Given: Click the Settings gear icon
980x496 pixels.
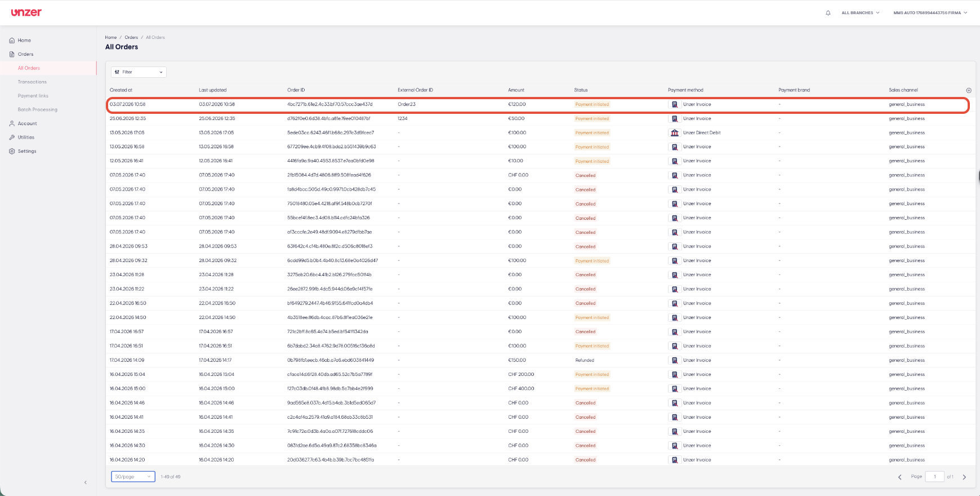Looking at the screenshot, I should [x=12, y=151].
